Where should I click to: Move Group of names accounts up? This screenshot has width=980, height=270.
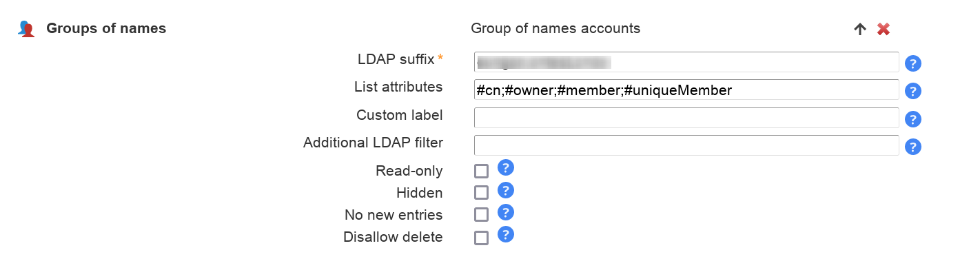point(859,29)
